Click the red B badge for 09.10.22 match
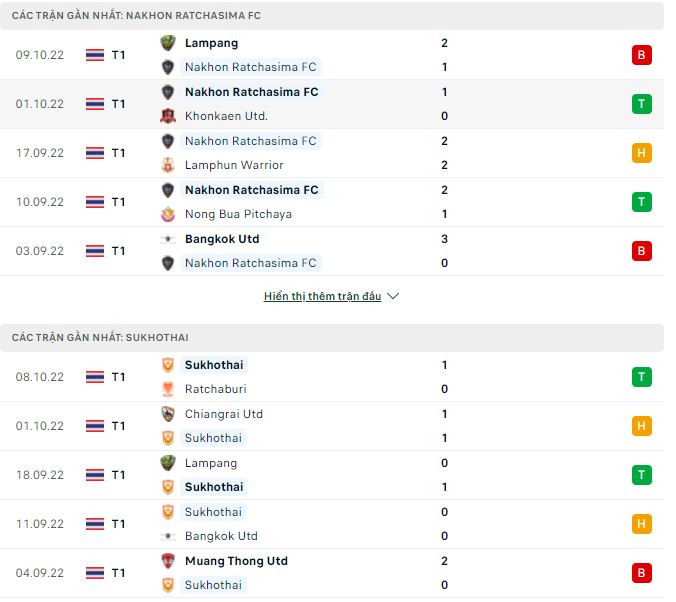Screen dimensions: 676x602 641,55
